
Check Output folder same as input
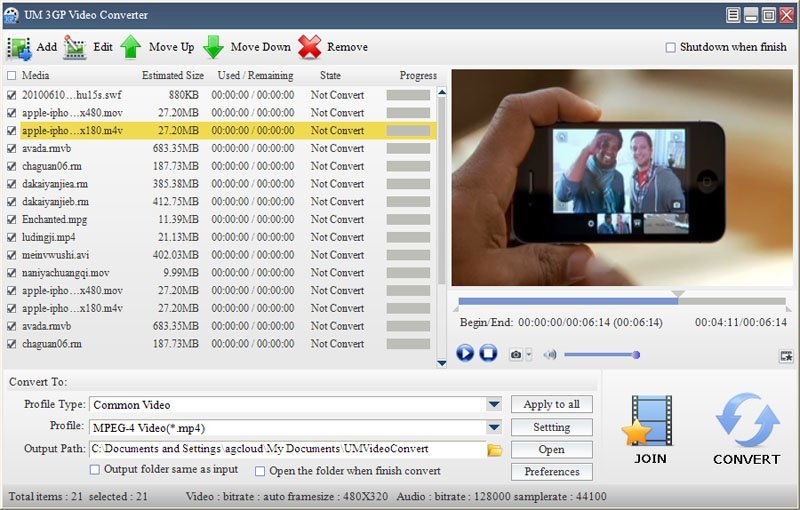[x=96, y=470]
